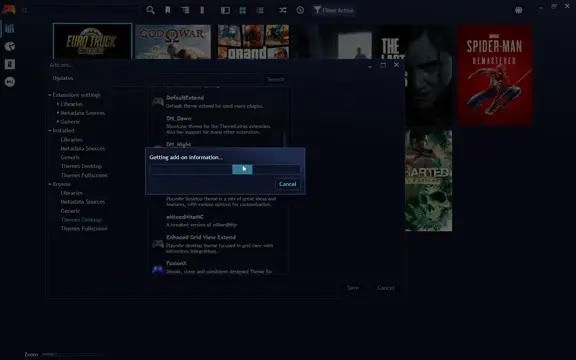Image resolution: width=576 pixels, height=360 pixels.
Task: Click the globe icon near top-right corner
Action: tap(518, 10)
